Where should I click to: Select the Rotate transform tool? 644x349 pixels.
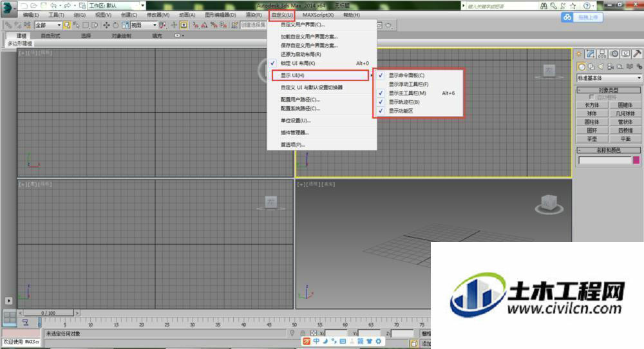[x=115, y=25]
